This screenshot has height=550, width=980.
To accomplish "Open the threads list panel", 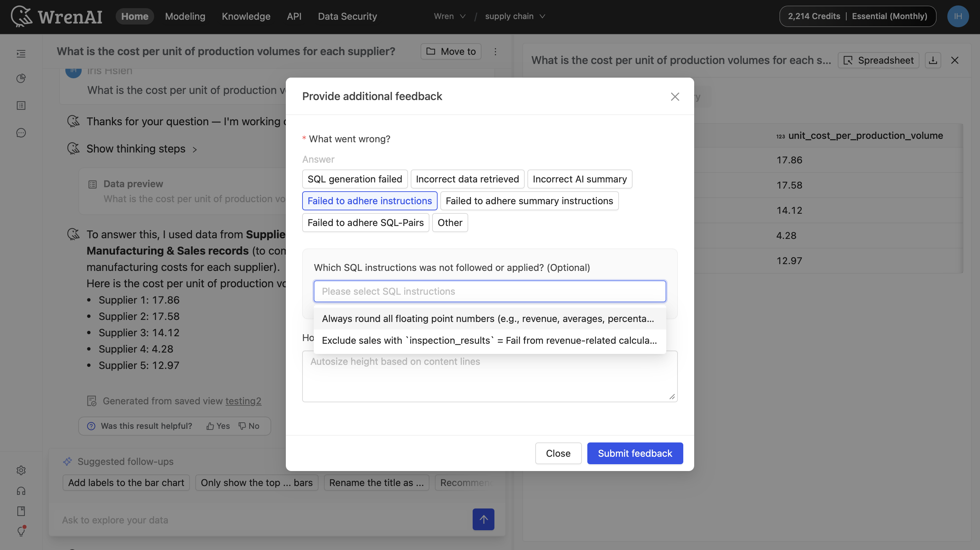I will click(21, 54).
